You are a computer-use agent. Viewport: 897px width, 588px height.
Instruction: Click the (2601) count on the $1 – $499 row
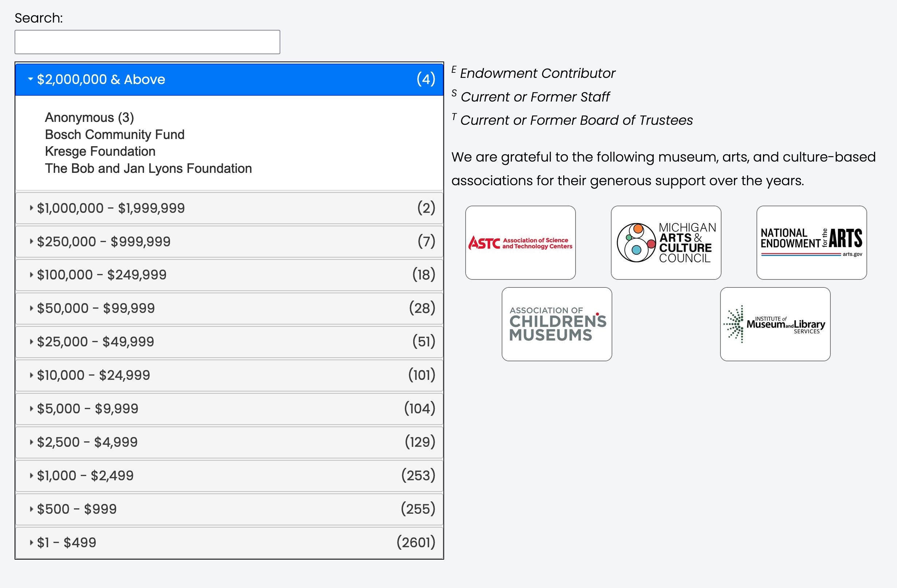(x=416, y=543)
